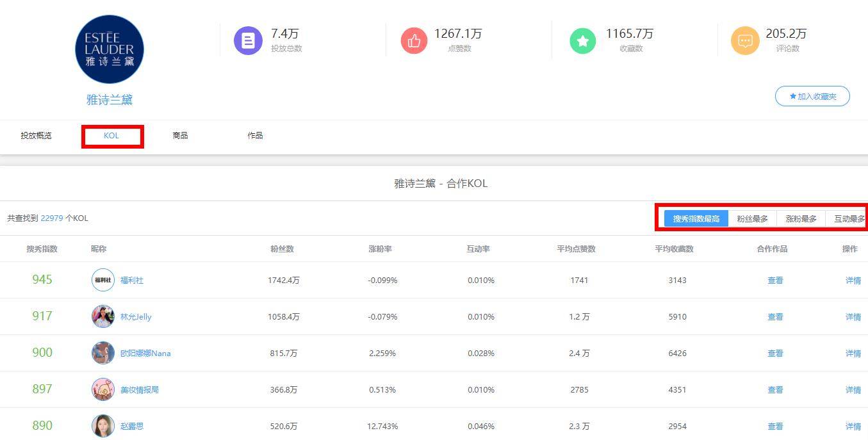The image size is (868, 440).
Task: Open avatar of 欧阳娜娜Nana
Action: point(103,353)
